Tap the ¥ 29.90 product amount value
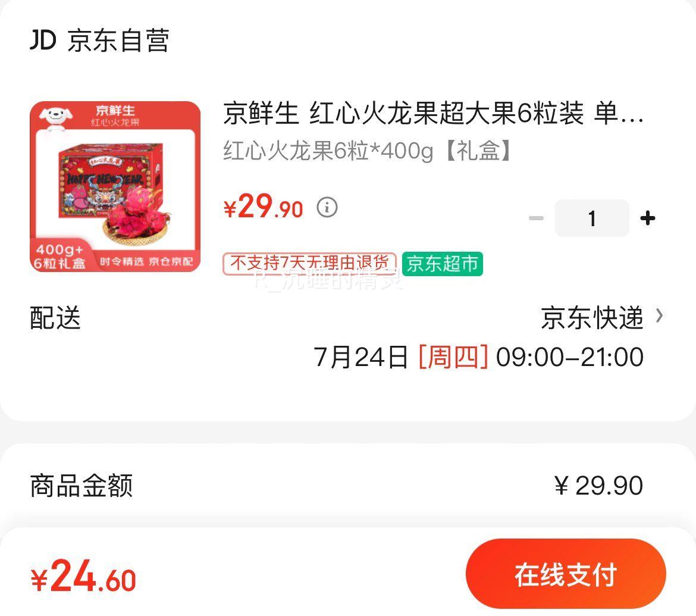Screen dimensions: 696x616 pos(598,486)
